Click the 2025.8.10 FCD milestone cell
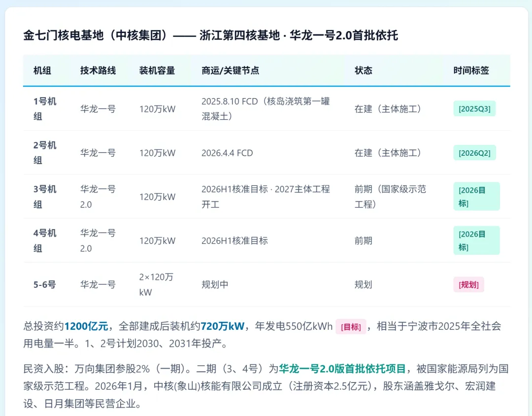Viewport: 532px width, 416px height. point(266,108)
